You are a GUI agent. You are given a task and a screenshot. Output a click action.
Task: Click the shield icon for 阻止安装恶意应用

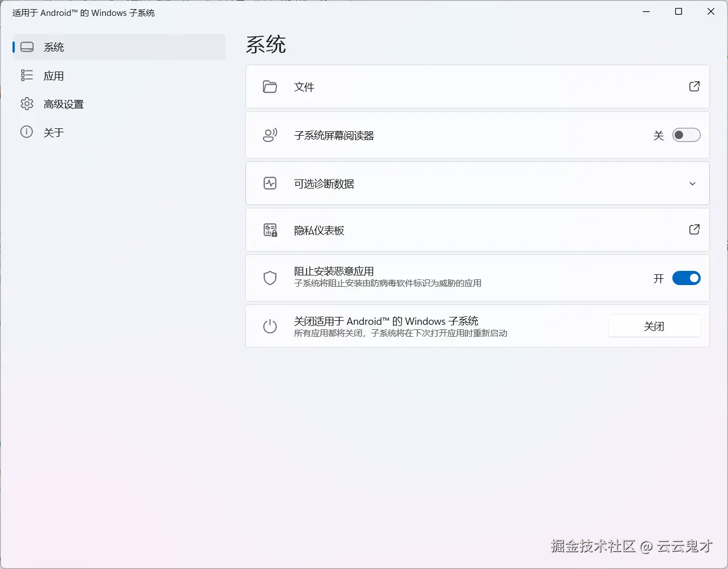coord(270,278)
